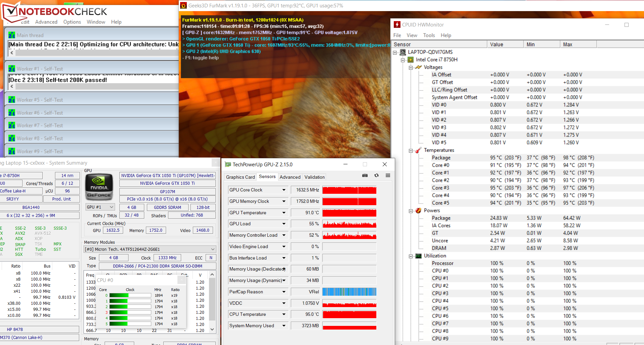Screen dimensions: 644x345
Task: Click the HWMonitor lightning title icon
Action: (397, 24)
